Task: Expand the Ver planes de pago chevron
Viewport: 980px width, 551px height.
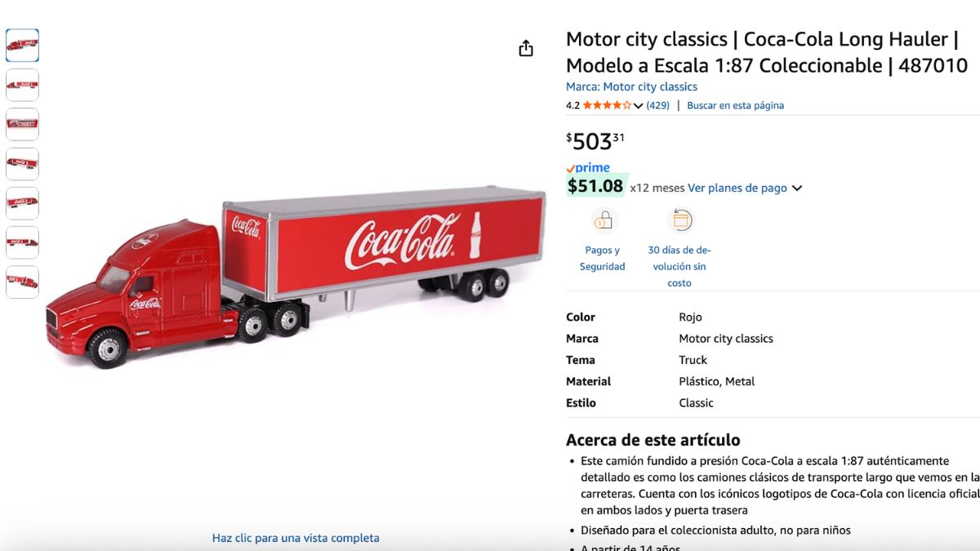Action: click(797, 189)
